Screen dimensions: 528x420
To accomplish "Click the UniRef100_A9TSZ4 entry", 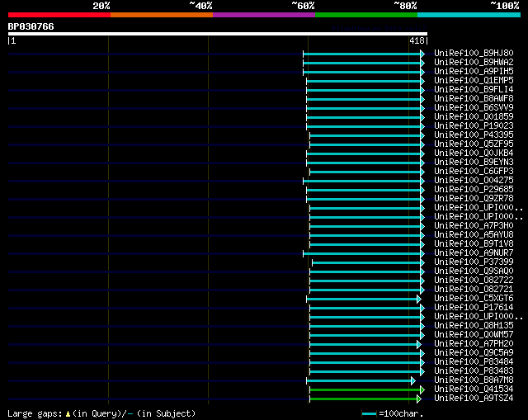I will pos(474,399).
